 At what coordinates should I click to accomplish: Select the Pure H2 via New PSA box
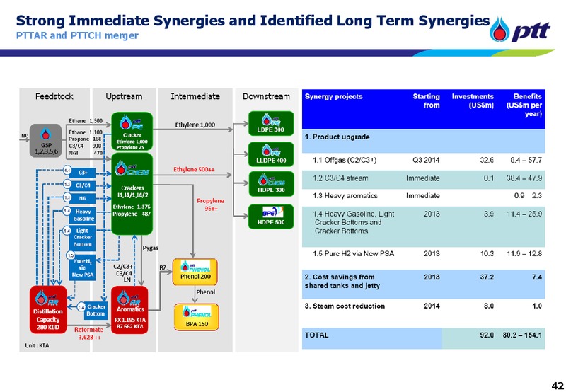point(82,268)
